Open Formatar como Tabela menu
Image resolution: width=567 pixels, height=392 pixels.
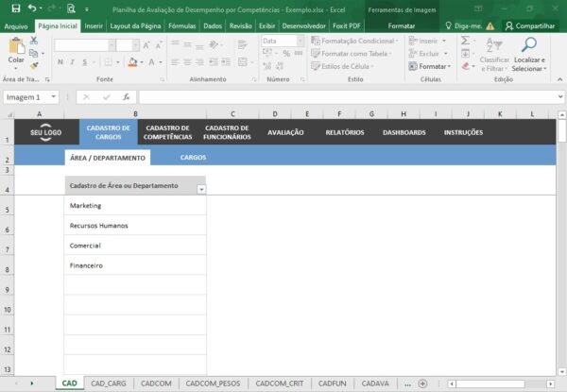[x=352, y=54]
